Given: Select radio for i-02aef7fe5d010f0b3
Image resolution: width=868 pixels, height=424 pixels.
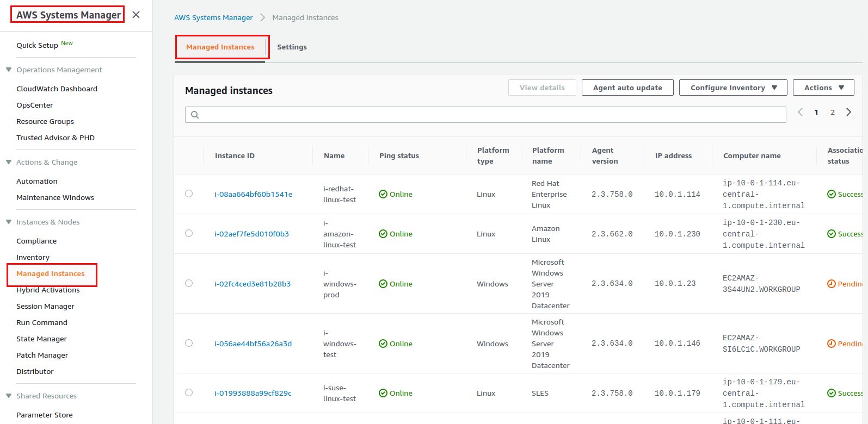Looking at the screenshot, I should click(189, 233).
